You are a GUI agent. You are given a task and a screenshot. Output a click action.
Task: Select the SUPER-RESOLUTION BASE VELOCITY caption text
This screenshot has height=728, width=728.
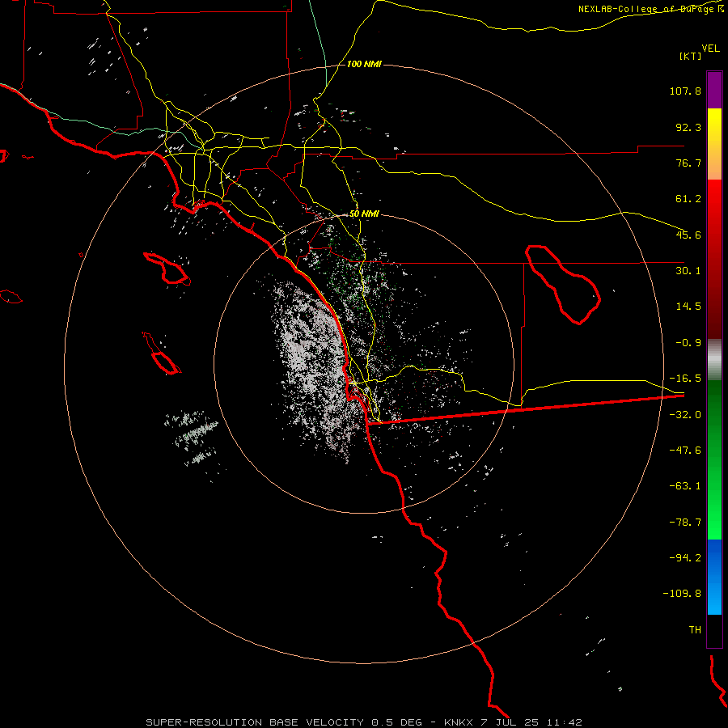[x=255, y=722]
